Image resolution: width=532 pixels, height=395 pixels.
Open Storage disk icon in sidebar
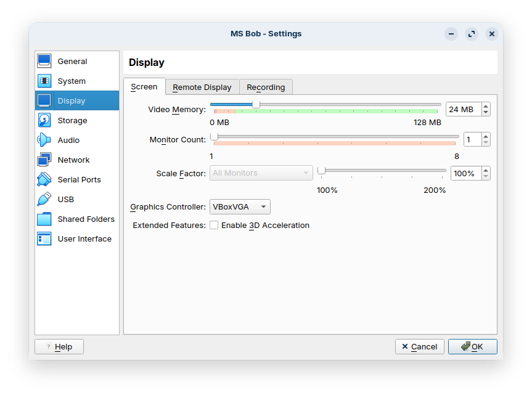[x=44, y=120]
